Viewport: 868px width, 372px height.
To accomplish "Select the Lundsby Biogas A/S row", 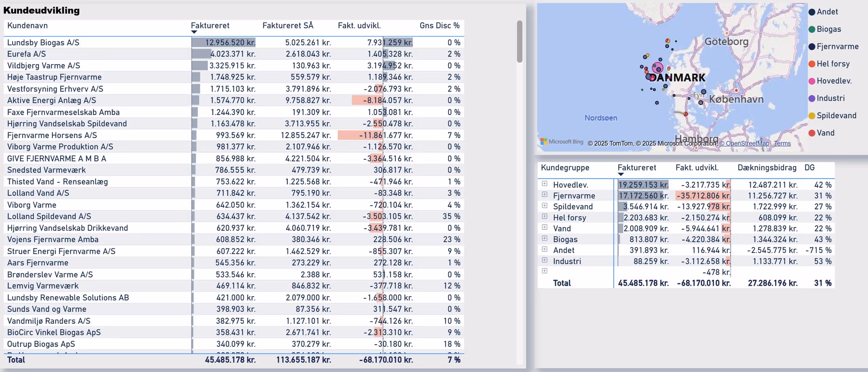I will (x=43, y=42).
